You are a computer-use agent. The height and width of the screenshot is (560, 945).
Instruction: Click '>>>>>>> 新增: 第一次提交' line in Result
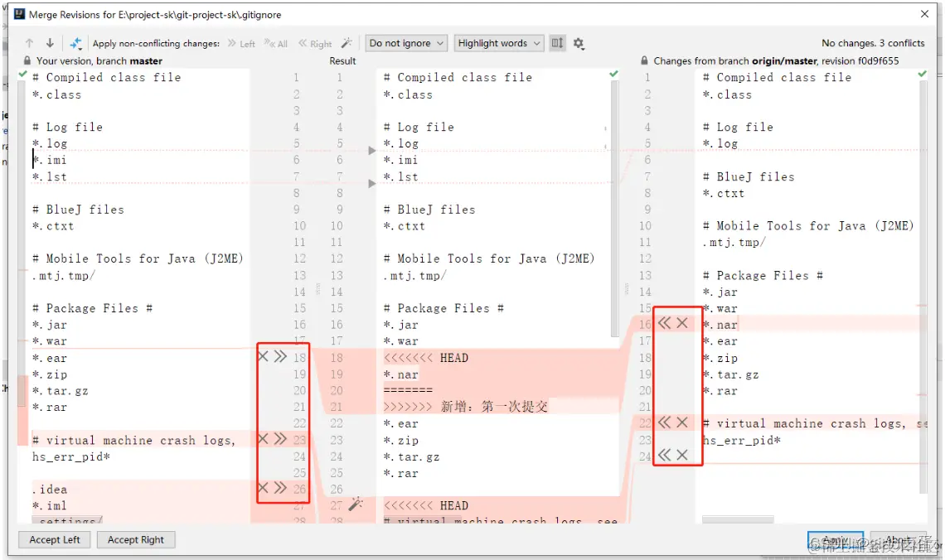point(465,407)
